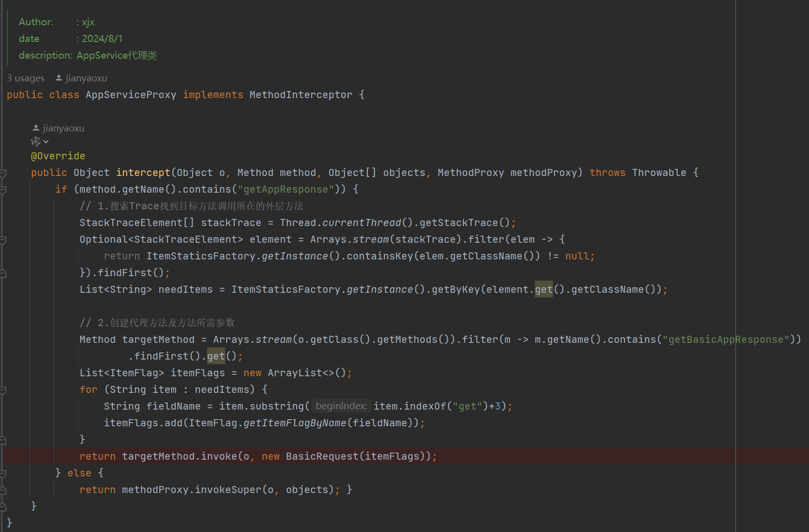Click the getItemFlagByName method call

[295, 423]
